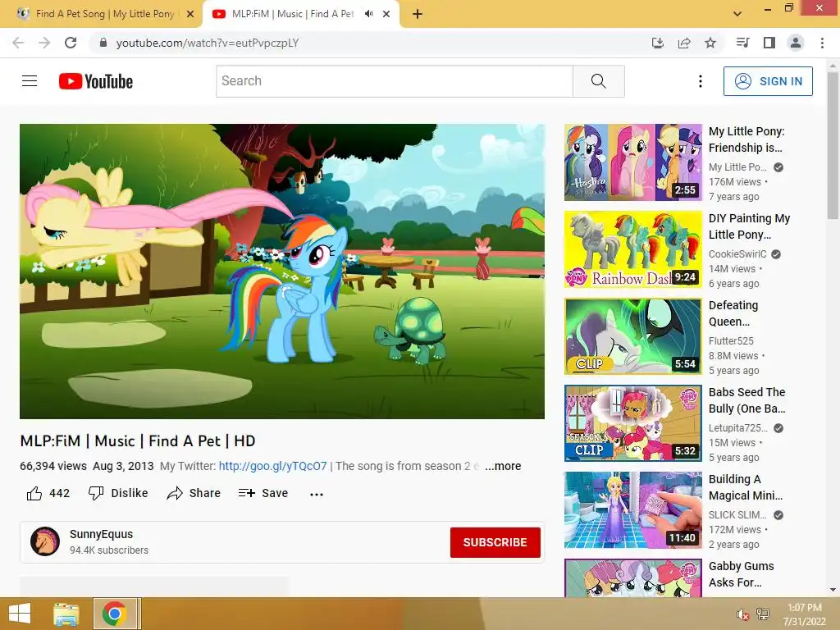
Task: Go to YouTube home via logo
Action: click(96, 81)
